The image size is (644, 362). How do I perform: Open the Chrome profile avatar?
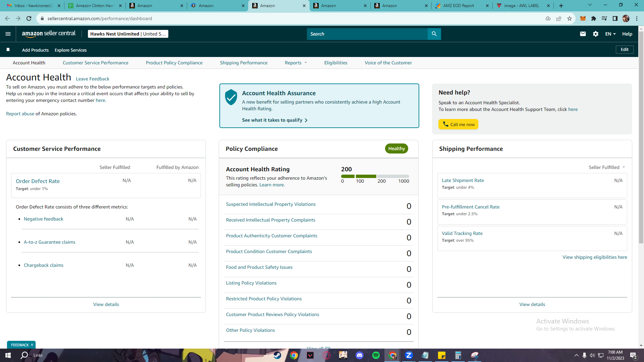point(626,18)
